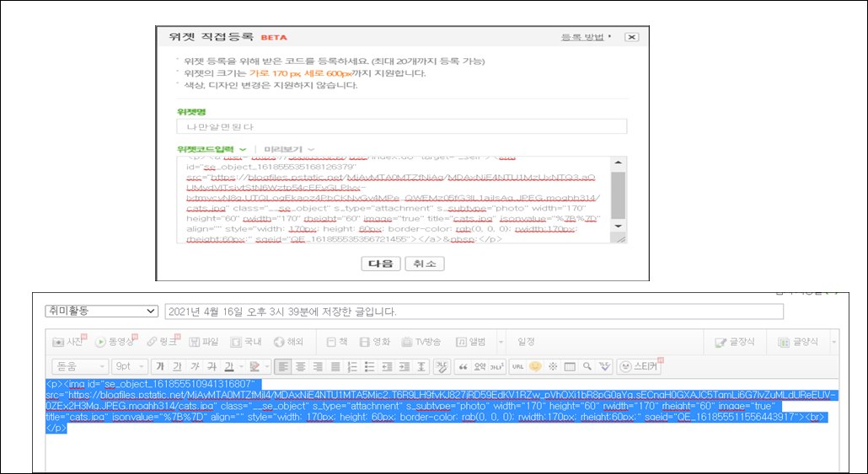Click the 다음 button in widget dialog
This screenshot has width=868, height=474.
381,264
